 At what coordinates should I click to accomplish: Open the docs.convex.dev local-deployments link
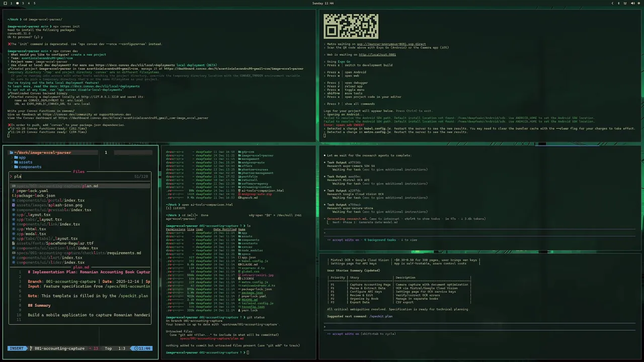(x=135, y=65)
